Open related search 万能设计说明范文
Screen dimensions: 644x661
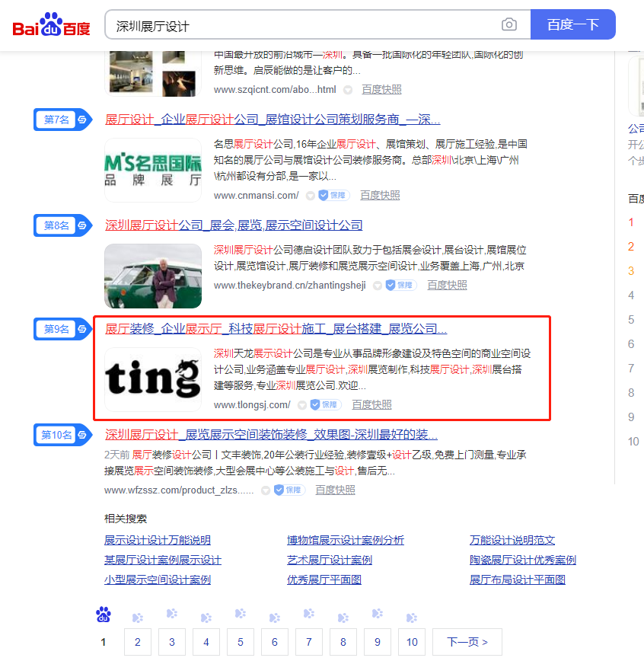[x=512, y=540]
